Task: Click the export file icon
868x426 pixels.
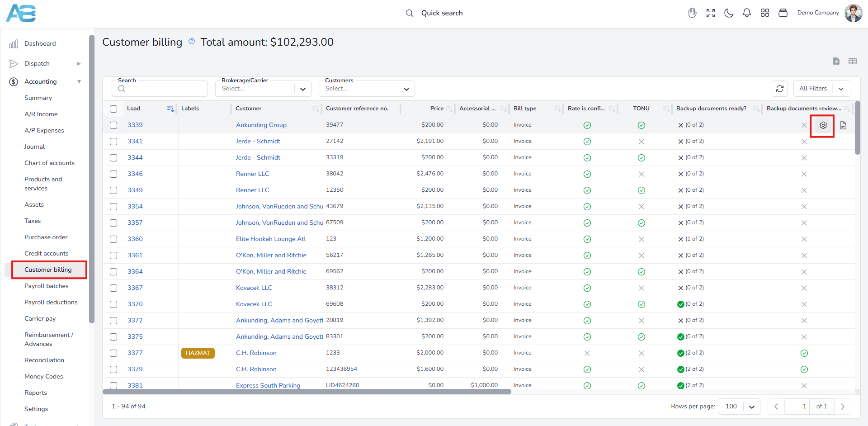Action: tap(836, 61)
